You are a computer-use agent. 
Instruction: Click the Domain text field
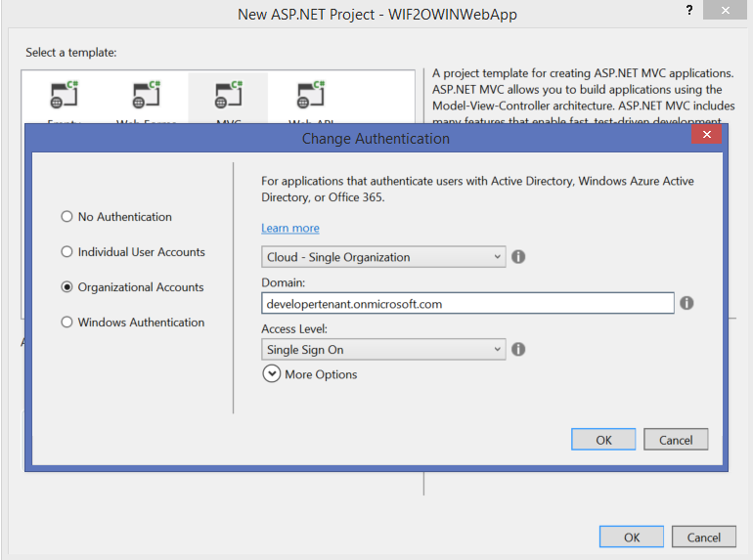click(467, 303)
